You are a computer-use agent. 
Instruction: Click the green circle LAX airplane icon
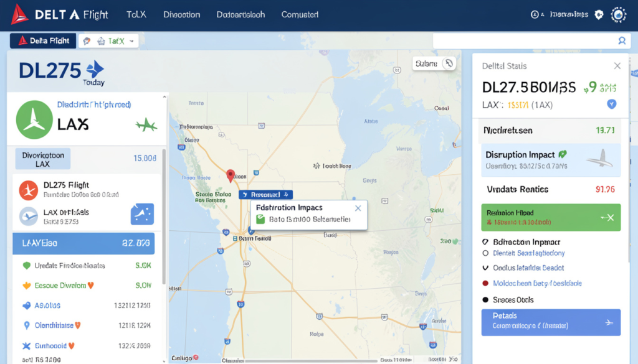34,120
